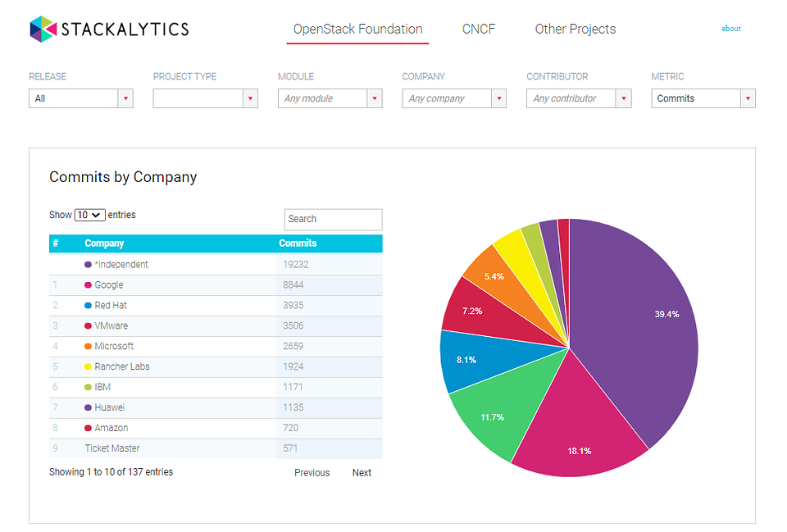787x532 pixels.
Task: Sort by the # column header
Action: point(56,243)
